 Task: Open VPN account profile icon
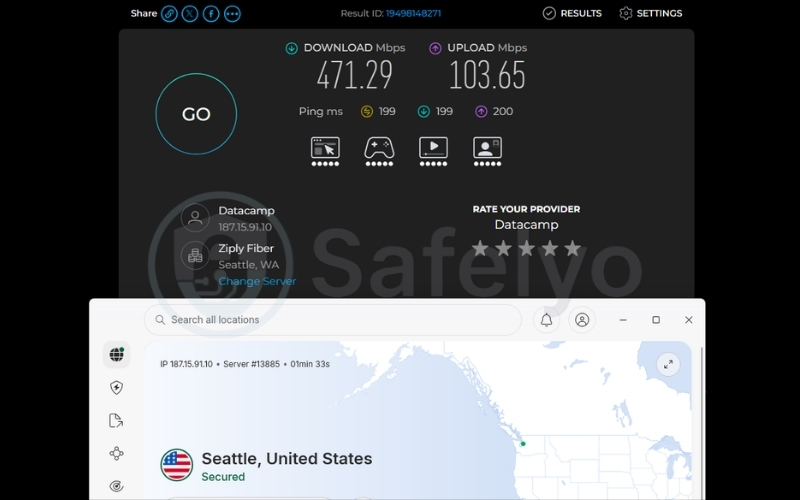click(x=582, y=320)
